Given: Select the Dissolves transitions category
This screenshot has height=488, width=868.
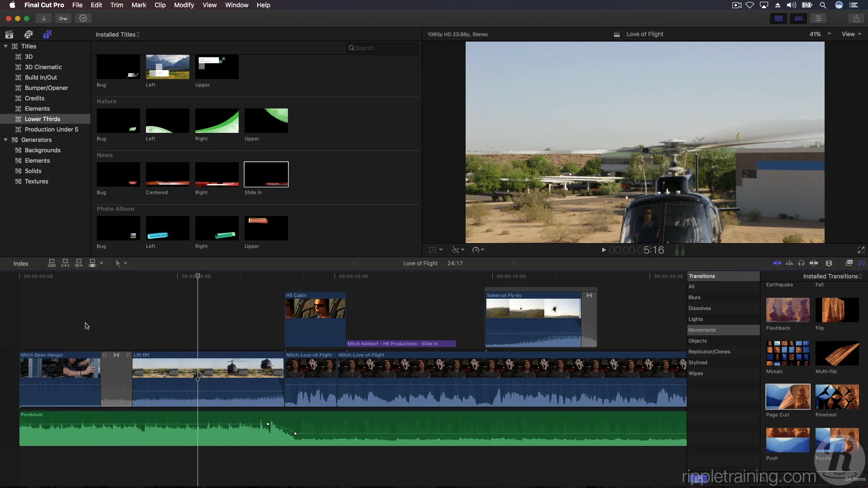Looking at the screenshot, I should 699,308.
